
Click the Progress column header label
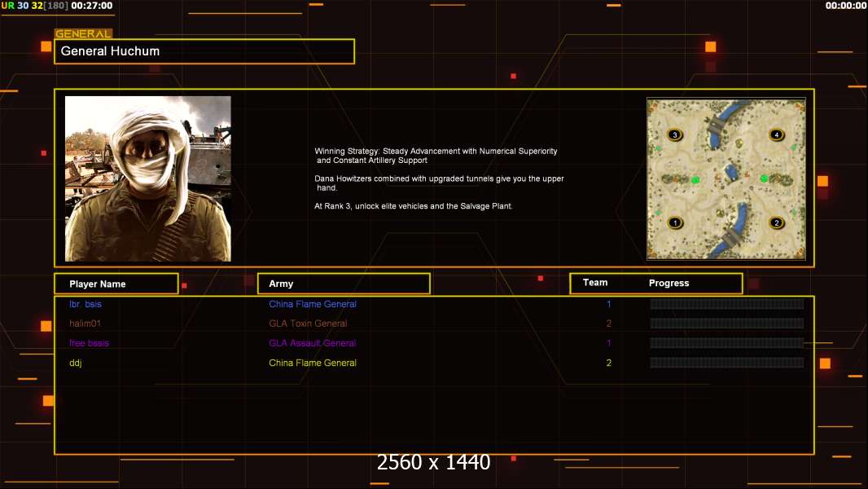669,283
